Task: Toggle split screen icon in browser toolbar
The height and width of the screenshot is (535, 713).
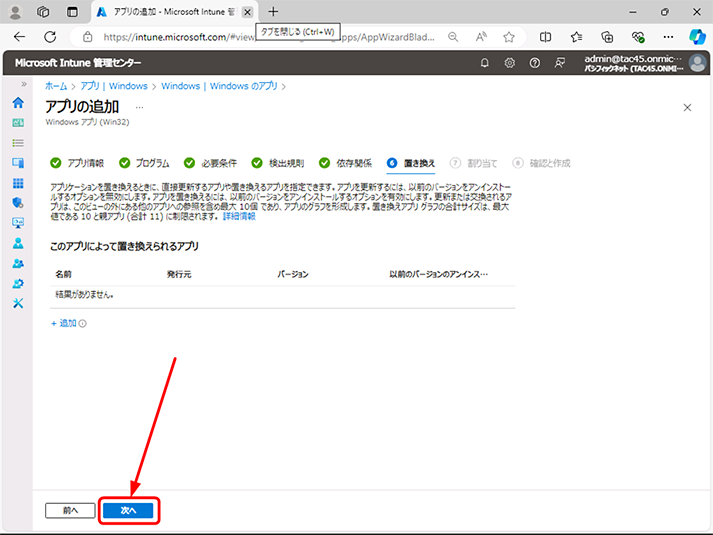Action: pyautogui.click(x=545, y=37)
